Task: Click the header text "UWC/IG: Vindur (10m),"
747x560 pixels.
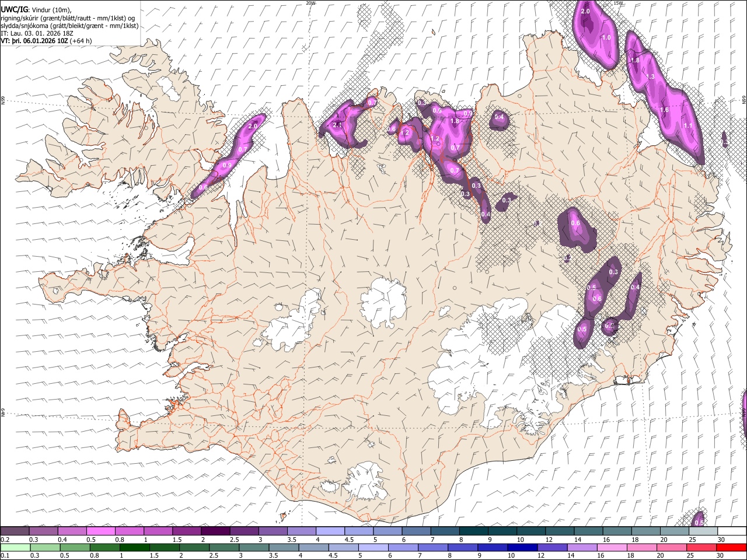Action: click(36, 9)
